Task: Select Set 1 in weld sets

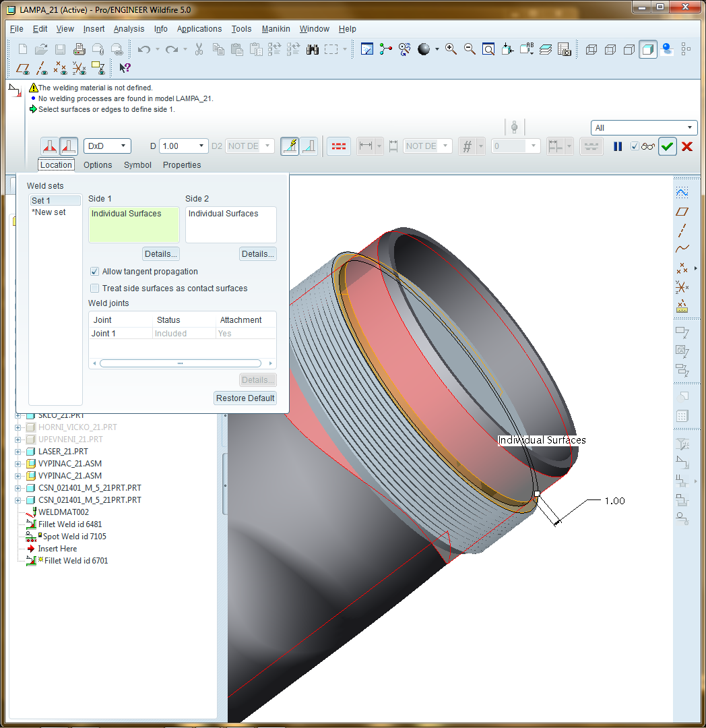Action: 55,201
